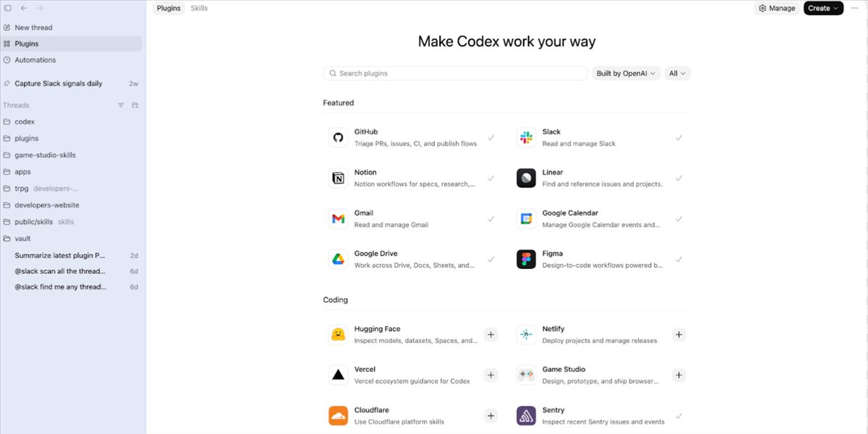Toggle the Gmail plugin installed checkmark
The image size is (868, 434).
tap(491, 218)
